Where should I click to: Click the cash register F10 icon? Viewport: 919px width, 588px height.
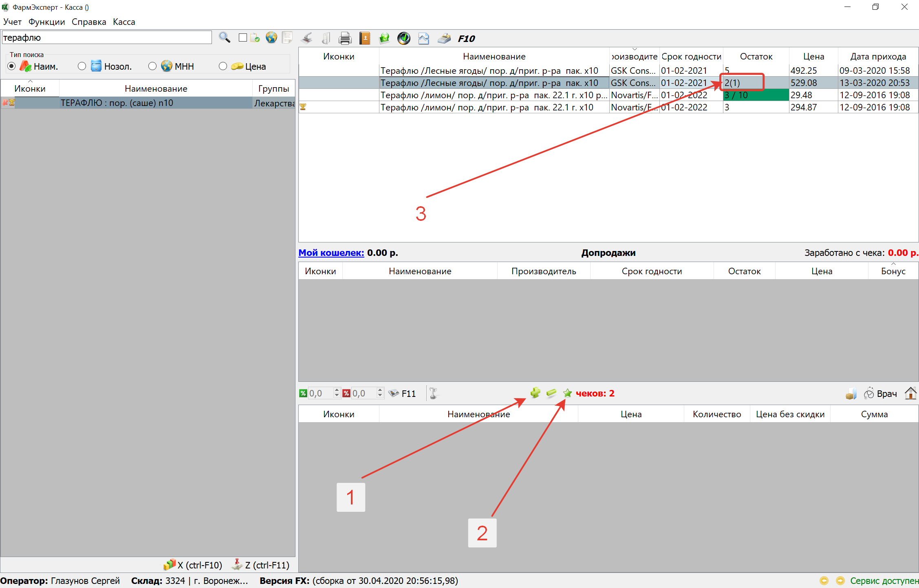[444, 39]
